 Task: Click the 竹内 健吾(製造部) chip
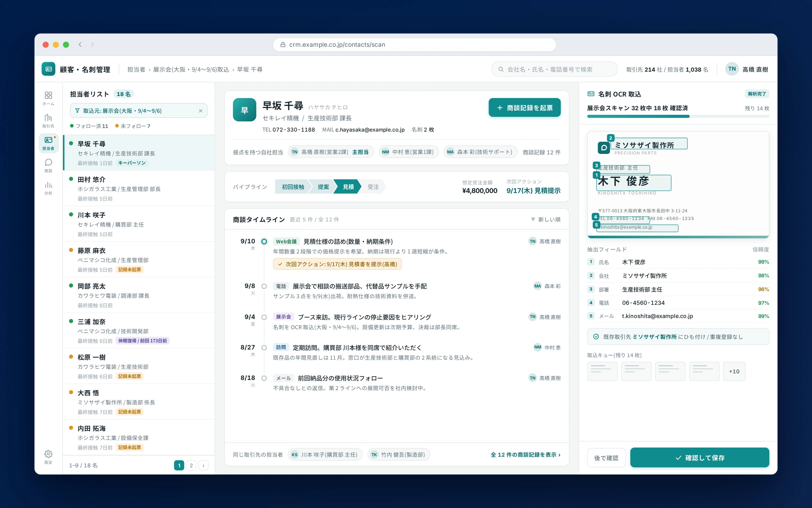399,455
